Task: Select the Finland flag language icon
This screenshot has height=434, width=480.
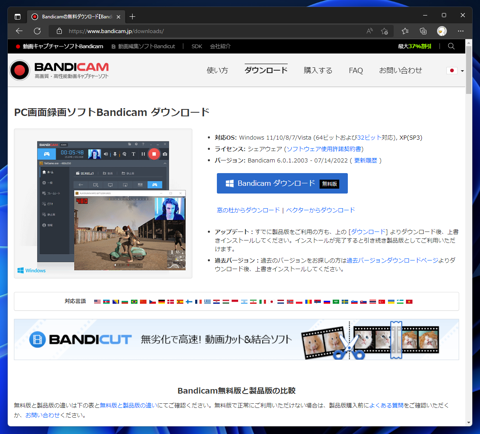Action: (189, 302)
